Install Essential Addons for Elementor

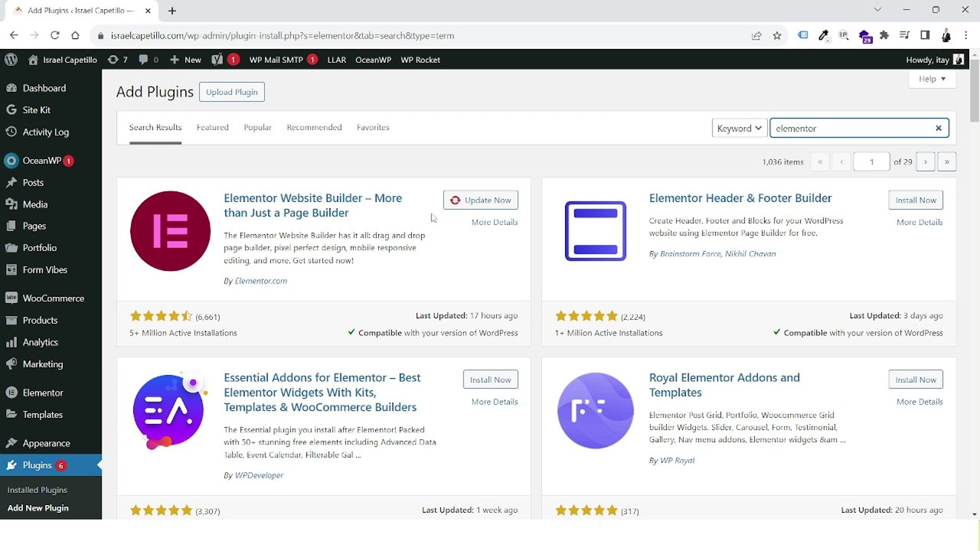click(491, 380)
